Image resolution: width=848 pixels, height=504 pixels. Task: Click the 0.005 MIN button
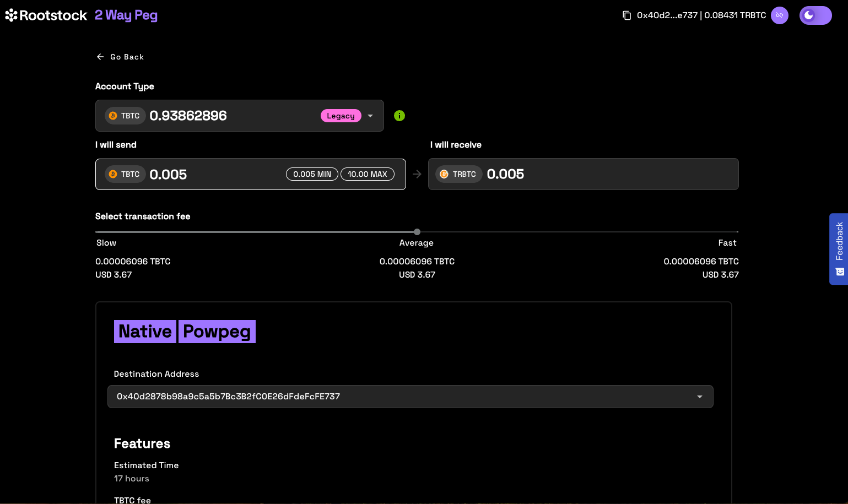coord(312,174)
